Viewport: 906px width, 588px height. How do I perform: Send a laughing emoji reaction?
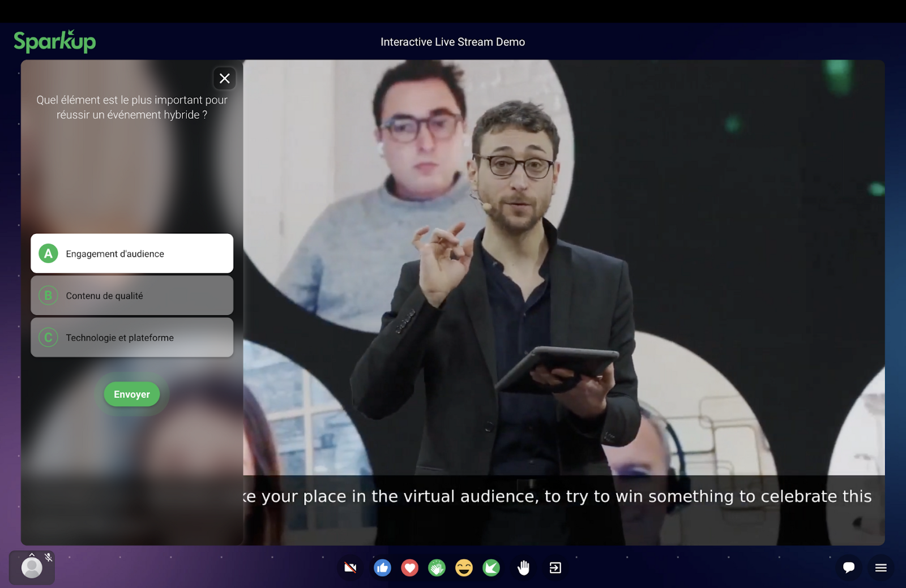464,568
